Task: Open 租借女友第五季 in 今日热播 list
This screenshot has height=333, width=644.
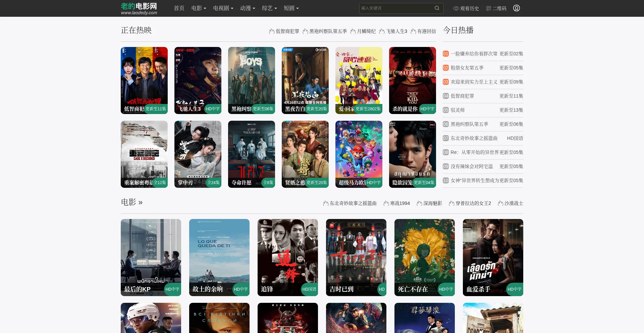Action: pos(467,68)
